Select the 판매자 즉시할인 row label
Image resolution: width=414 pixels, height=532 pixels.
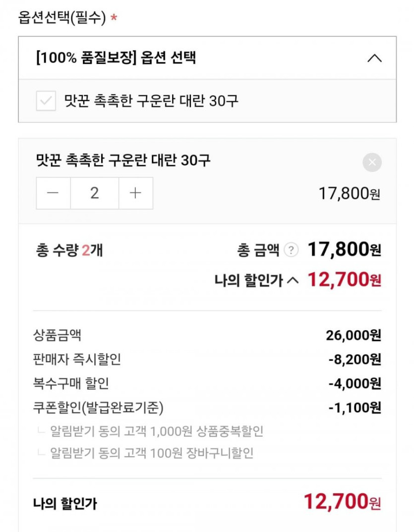[76, 359]
